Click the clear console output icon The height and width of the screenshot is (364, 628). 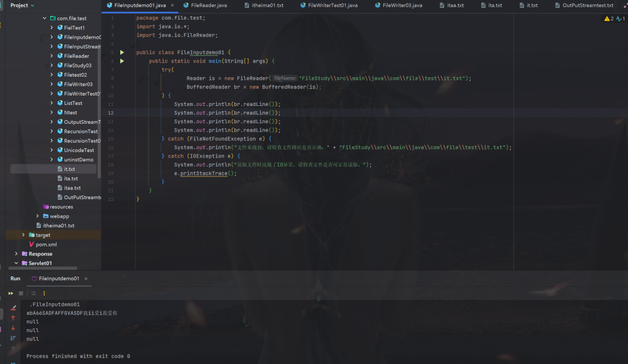[x=13, y=308]
